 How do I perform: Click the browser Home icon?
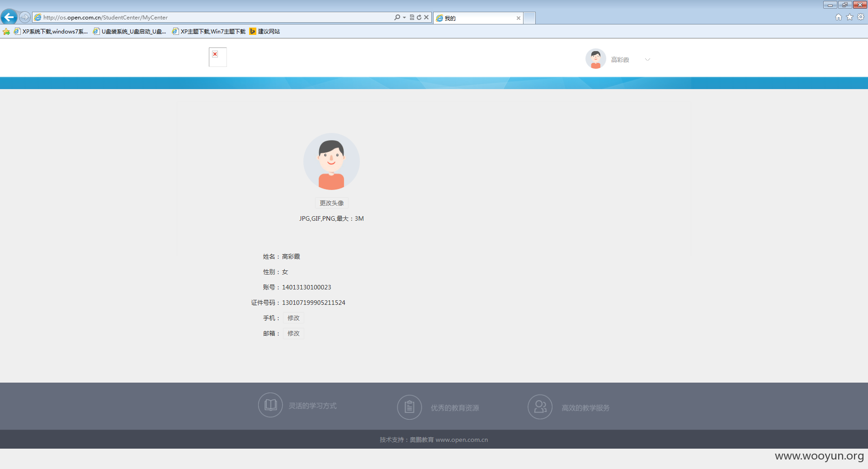click(839, 17)
